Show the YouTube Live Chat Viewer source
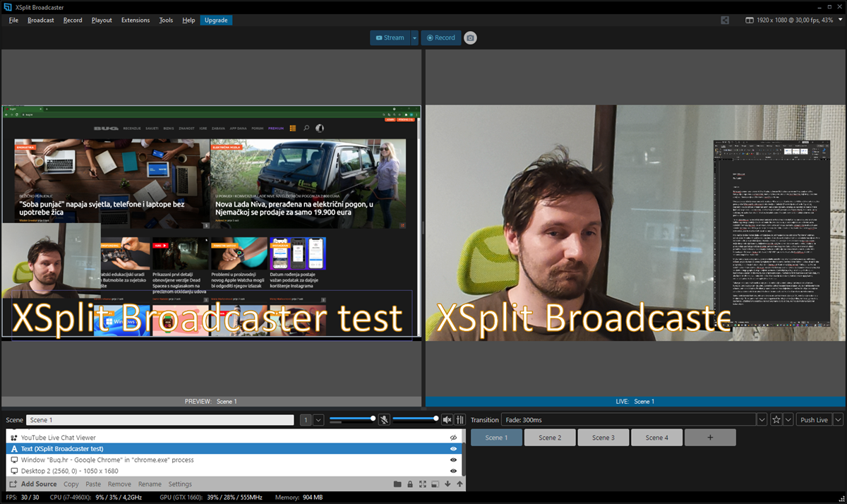 (454, 438)
